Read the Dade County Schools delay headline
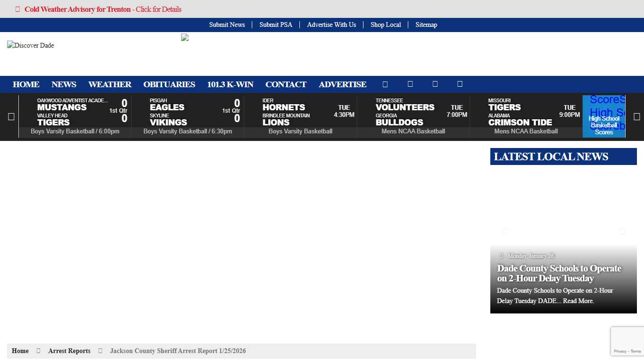Viewport: 644px width, 362px height. coord(559,273)
